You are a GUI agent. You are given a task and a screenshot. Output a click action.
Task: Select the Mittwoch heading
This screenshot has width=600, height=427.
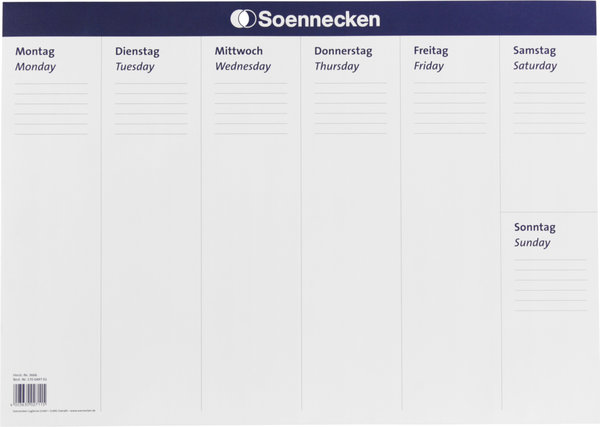238,51
